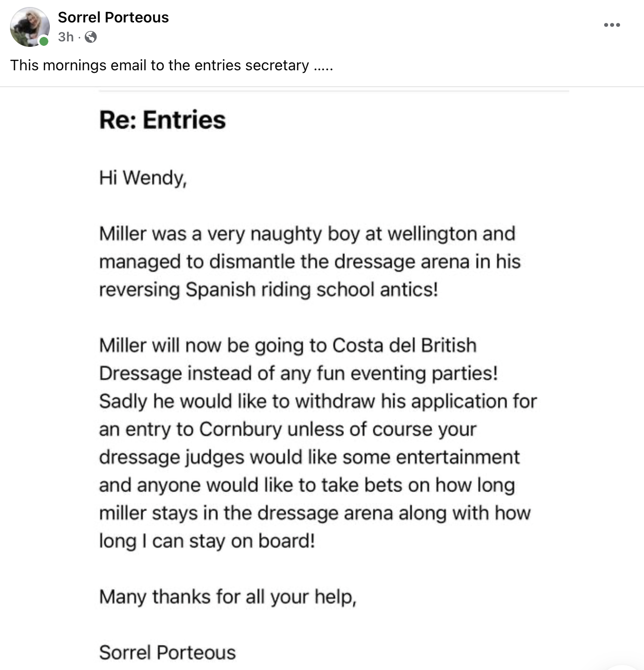Screen dimensions: 644x670
Task: Click the line mentioning 'Costa del British'
Action: [x=288, y=345]
